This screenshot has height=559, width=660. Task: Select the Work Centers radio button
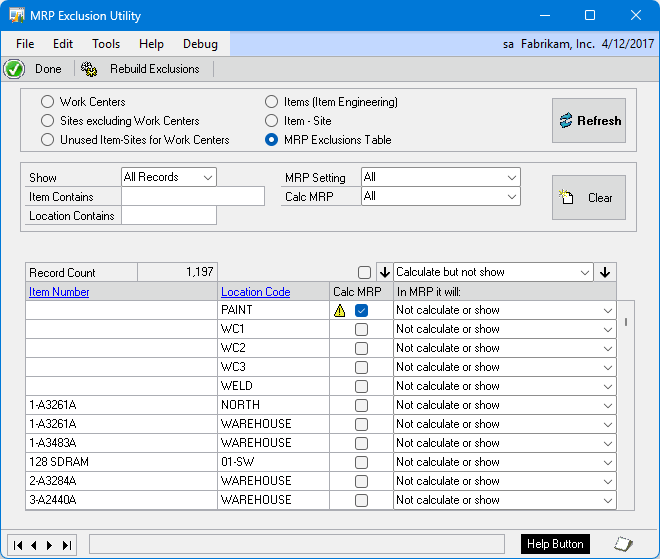pos(47,102)
